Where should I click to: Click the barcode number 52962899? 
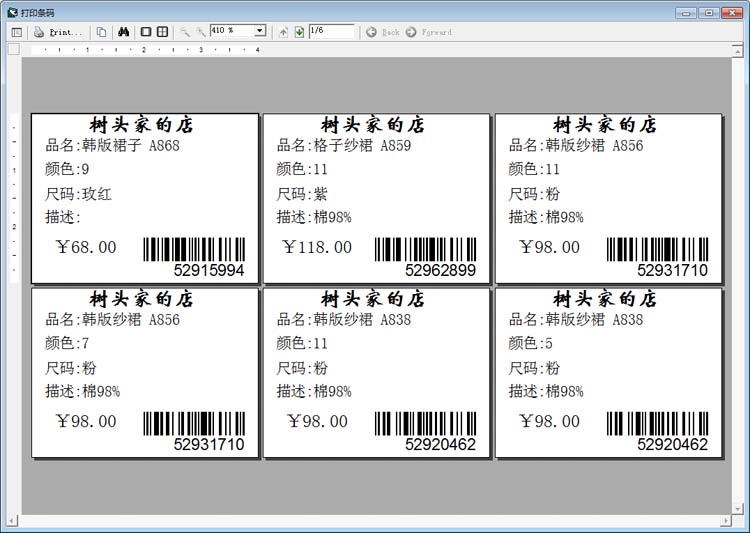point(441,270)
